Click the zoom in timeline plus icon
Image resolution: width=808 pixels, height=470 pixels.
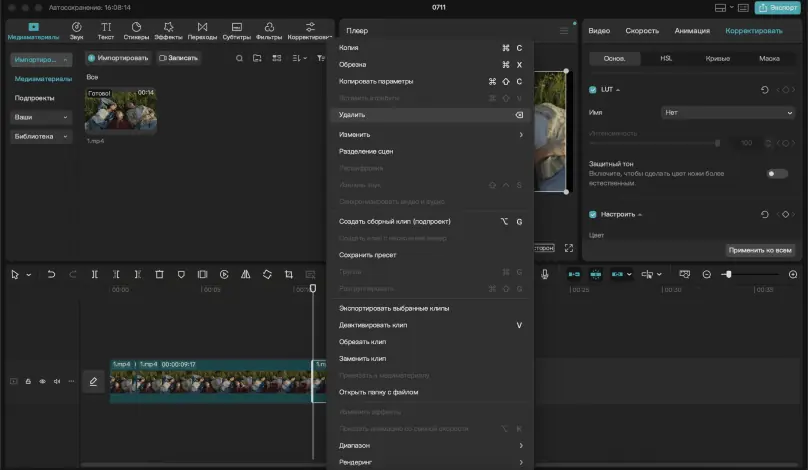point(793,275)
